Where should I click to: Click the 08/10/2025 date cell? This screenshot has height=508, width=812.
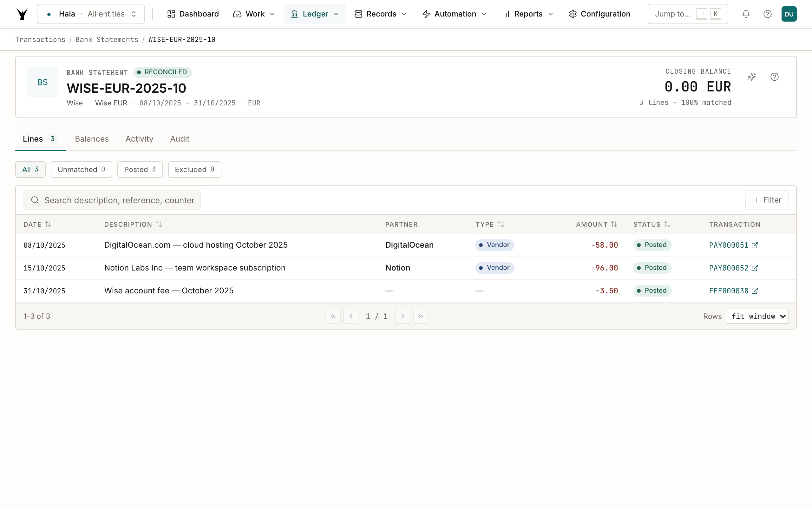tap(44, 245)
